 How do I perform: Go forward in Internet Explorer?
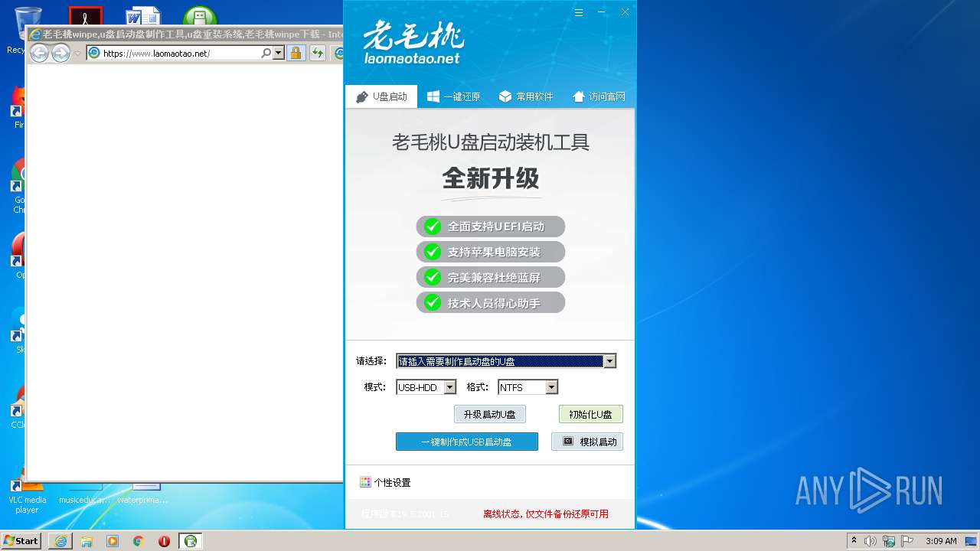pyautogui.click(x=60, y=53)
